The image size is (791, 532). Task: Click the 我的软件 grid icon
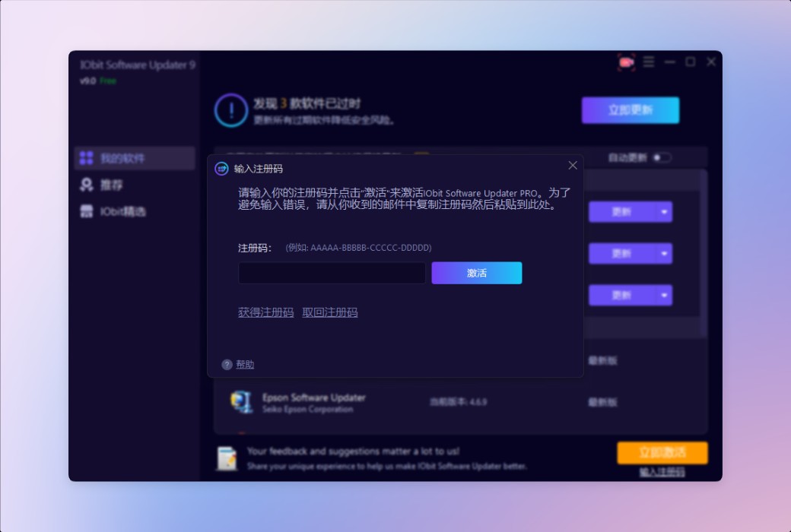pyautogui.click(x=86, y=158)
